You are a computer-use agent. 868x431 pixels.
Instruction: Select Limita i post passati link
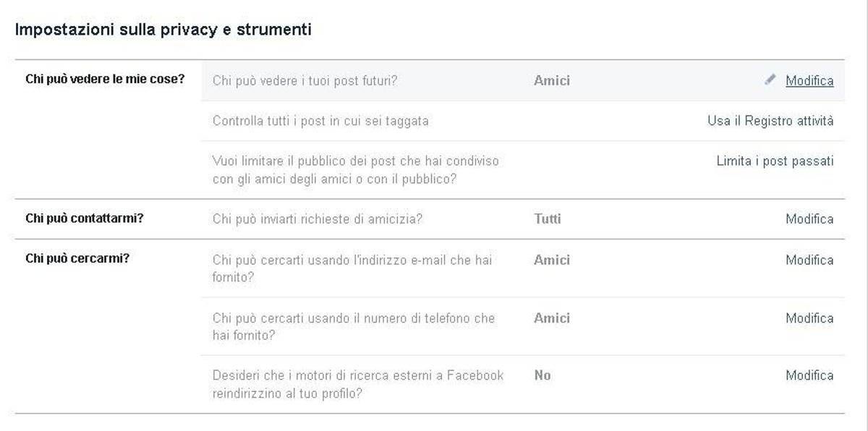click(x=775, y=161)
